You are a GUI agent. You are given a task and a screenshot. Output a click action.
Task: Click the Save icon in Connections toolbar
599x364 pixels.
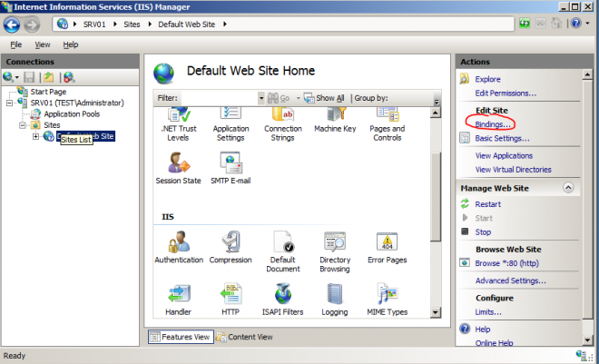pyautogui.click(x=29, y=77)
